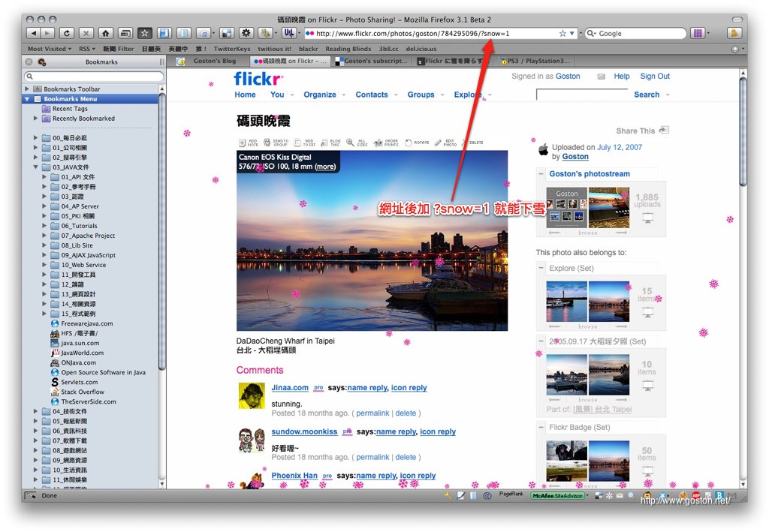Click the purple grid toolbar button

coord(697,33)
